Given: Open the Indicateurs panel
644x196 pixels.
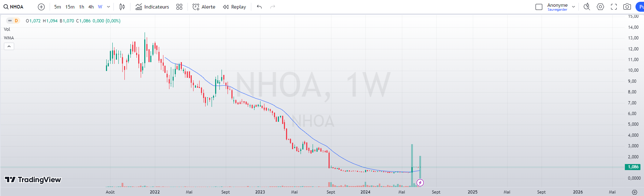Looking at the screenshot, I should click(x=152, y=7).
